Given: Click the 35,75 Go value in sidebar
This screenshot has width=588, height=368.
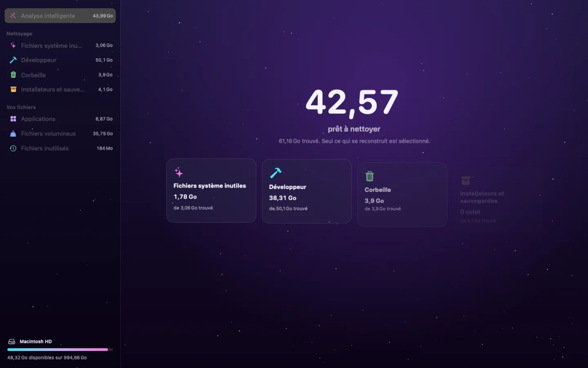Looking at the screenshot, I should pos(103,134).
